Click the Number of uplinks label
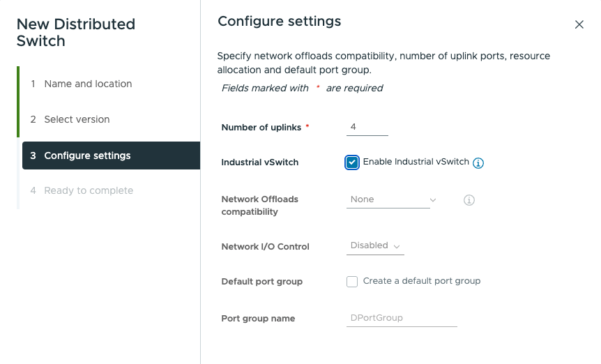Image resolution: width=601 pixels, height=364 pixels. (x=261, y=128)
